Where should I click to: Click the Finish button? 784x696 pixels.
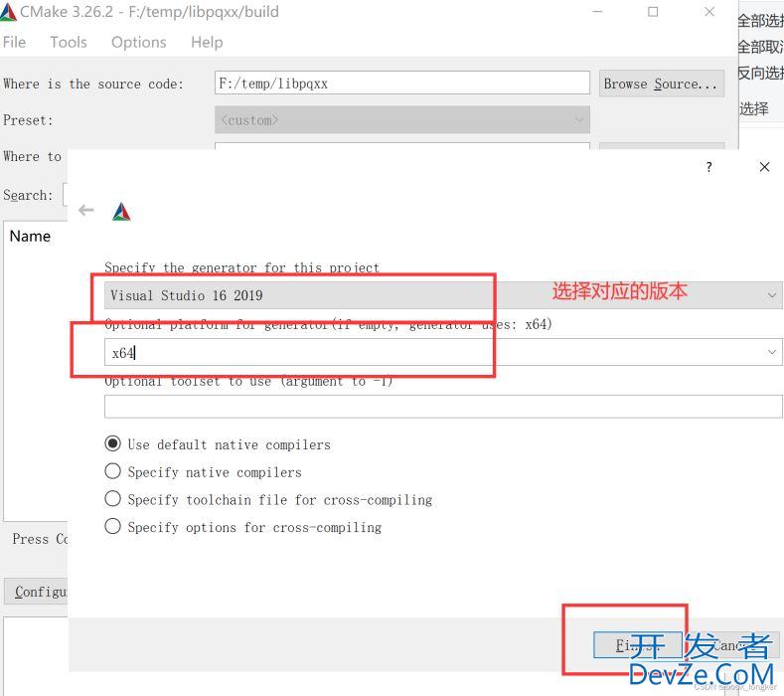point(638,645)
